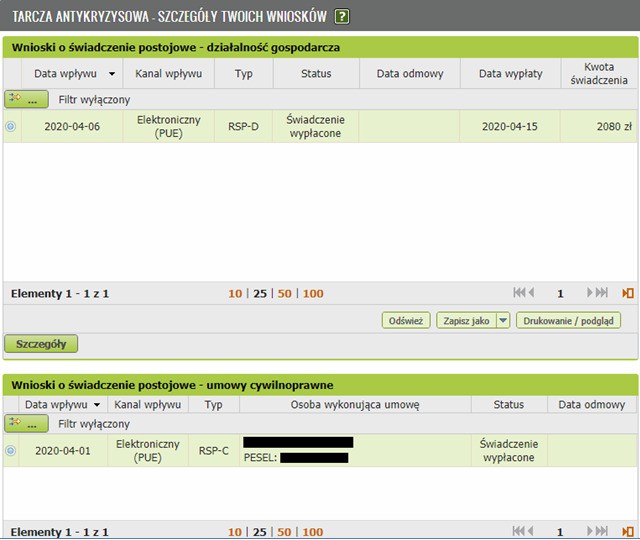Open the help question mark icon in header
Viewport: 640px width, 540px height.
click(x=342, y=17)
